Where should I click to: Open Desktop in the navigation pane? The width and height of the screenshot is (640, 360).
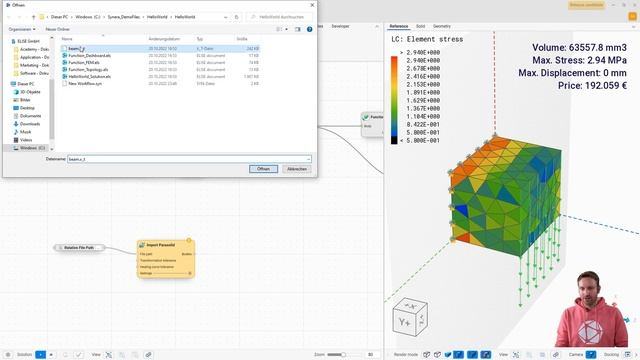pyautogui.click(x=24, y=108)
